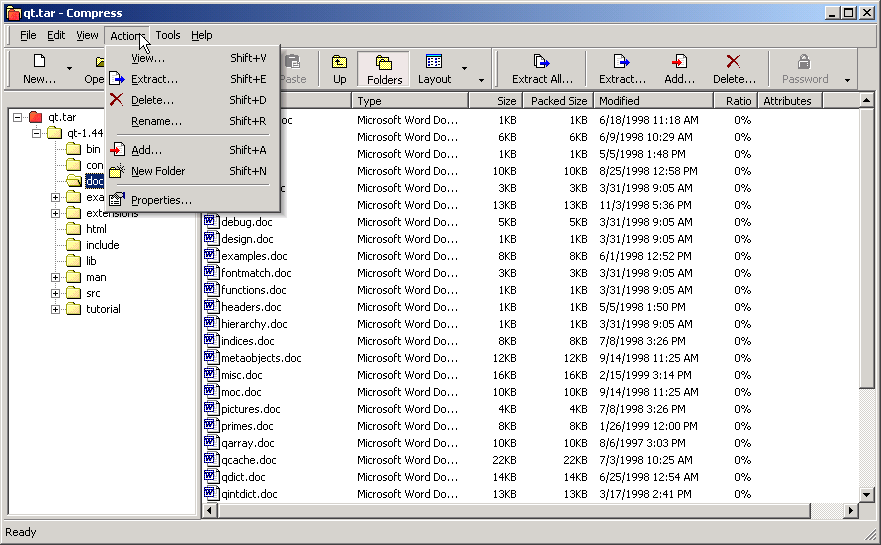Choose View in the Actions menu

click(193, 58)
